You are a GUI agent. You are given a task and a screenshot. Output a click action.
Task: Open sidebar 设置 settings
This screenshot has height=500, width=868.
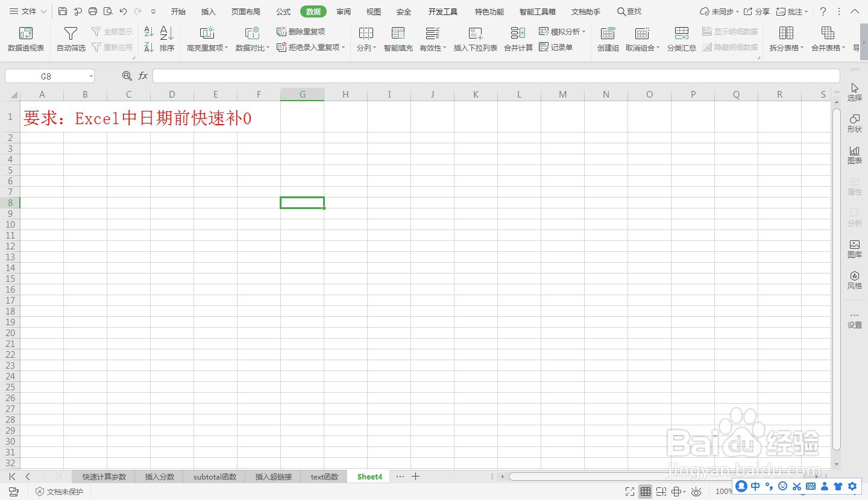pos(855,320)
